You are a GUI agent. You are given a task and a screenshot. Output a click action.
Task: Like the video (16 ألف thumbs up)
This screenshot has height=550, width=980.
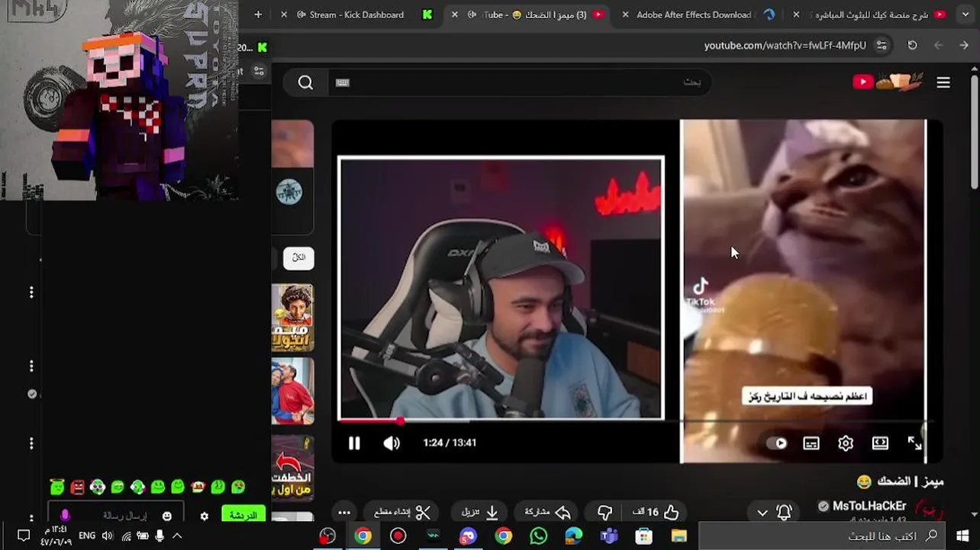(x=655, y=513)
